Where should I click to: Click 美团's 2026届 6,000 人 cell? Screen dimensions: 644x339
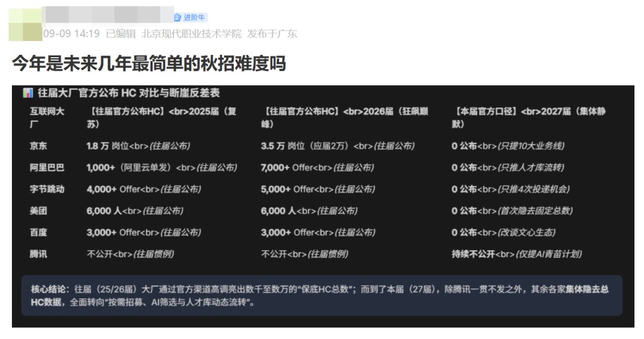coord(309,211)
